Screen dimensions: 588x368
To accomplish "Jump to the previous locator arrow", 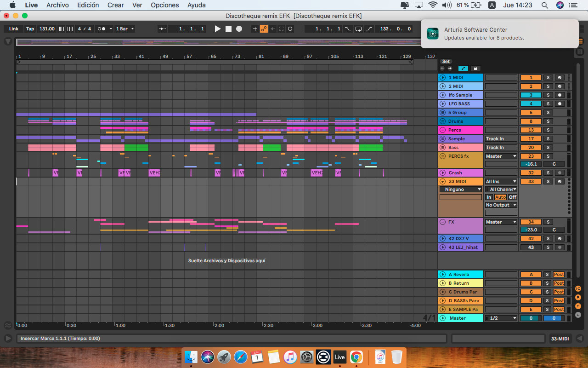I will point(442,68).
